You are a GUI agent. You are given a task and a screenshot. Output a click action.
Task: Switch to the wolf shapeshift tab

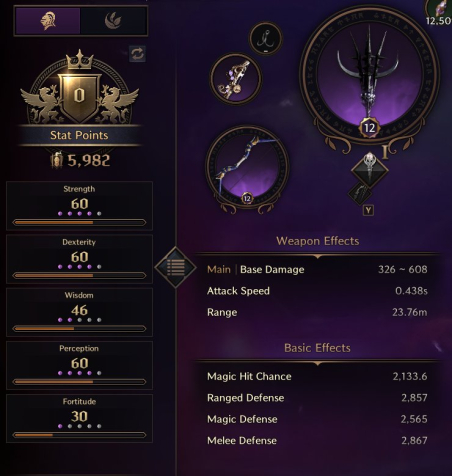pos(113,21)
